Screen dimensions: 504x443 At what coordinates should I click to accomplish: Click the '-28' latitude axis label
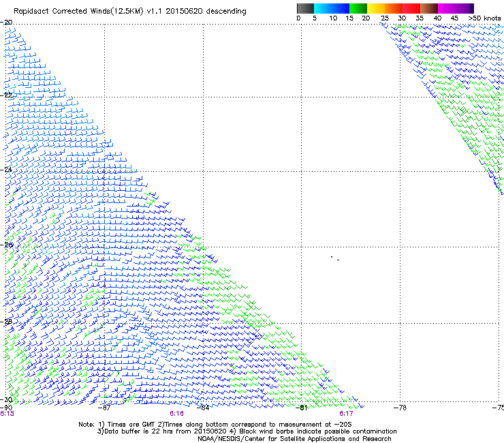[x=6, y=322]
